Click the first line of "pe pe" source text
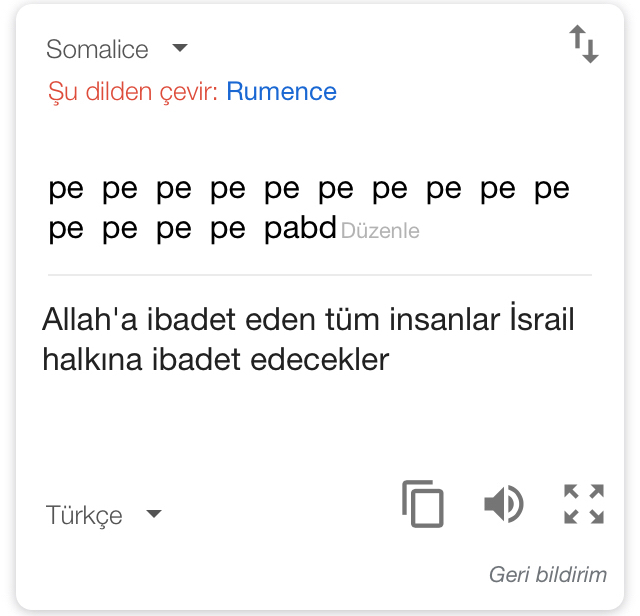Viewport: 640px width, 616px height. [309, 188]
